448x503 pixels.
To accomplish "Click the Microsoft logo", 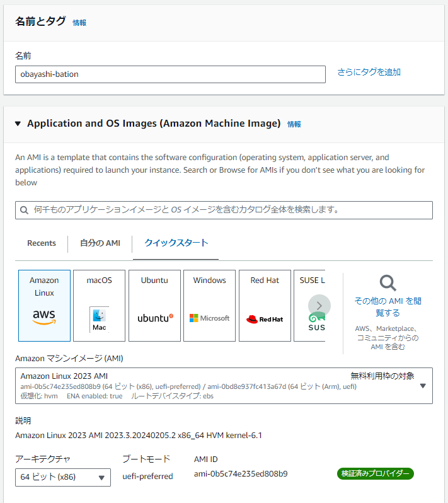I will (209, 318).
